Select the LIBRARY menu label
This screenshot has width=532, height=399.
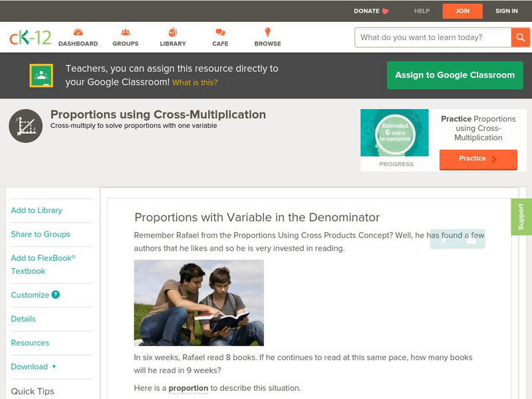(173, 44)
